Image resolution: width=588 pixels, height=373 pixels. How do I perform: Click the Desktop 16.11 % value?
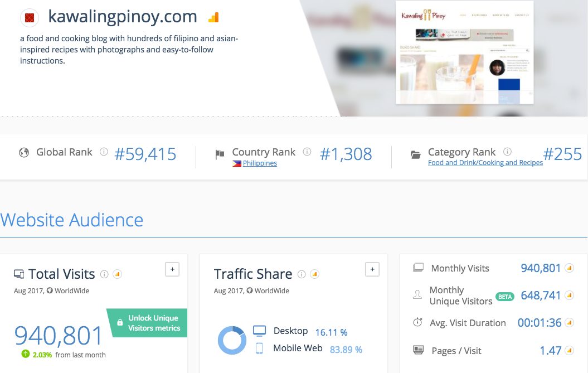pyautogui.click(x=331, y=332)
